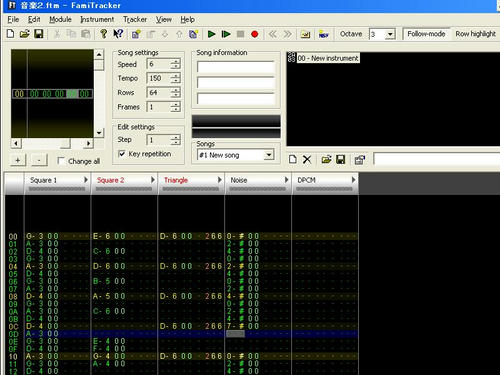Enable the Change all checkbox

[61, 161]
